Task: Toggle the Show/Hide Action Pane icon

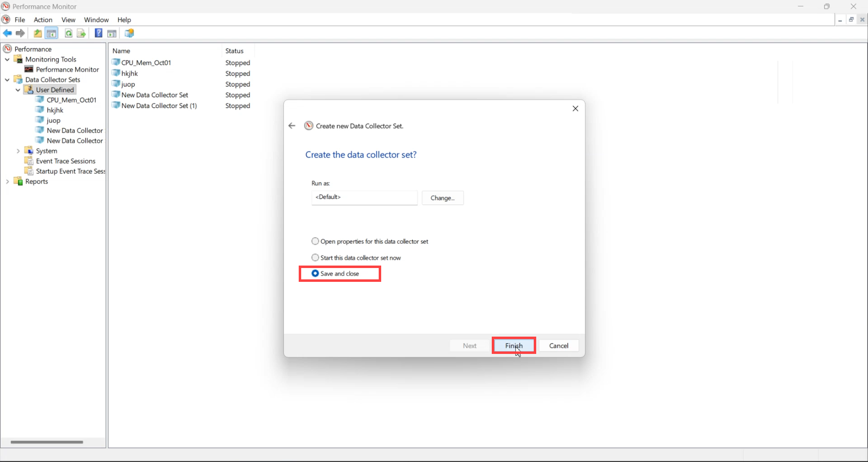Action: click(112, 33)
